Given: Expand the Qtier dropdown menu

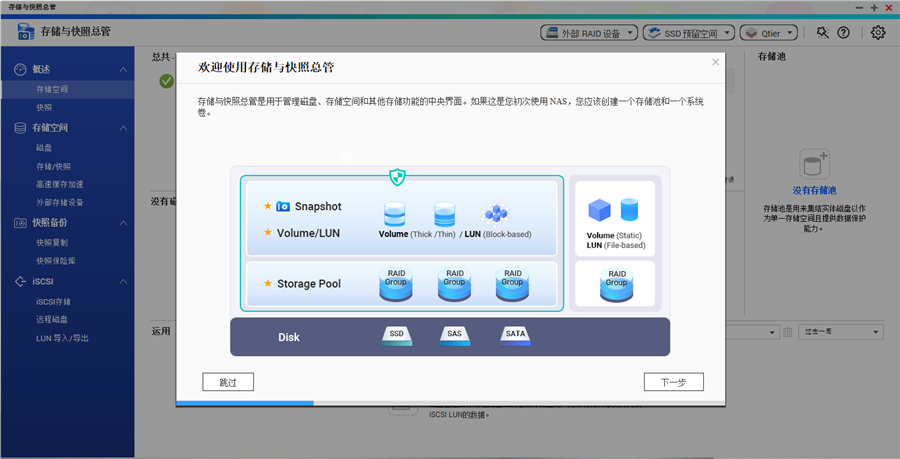Looking at the screenshot, I should (770, 32).
